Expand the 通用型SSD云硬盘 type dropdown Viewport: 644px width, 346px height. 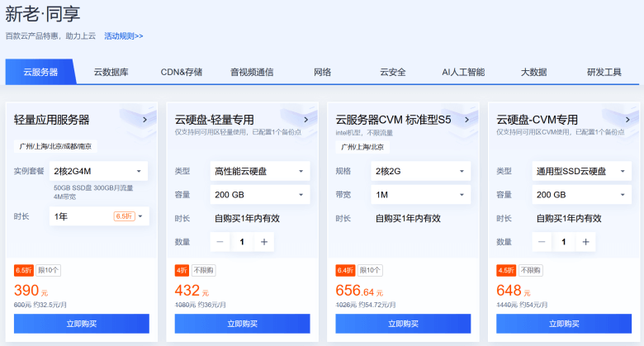point(580,171)
